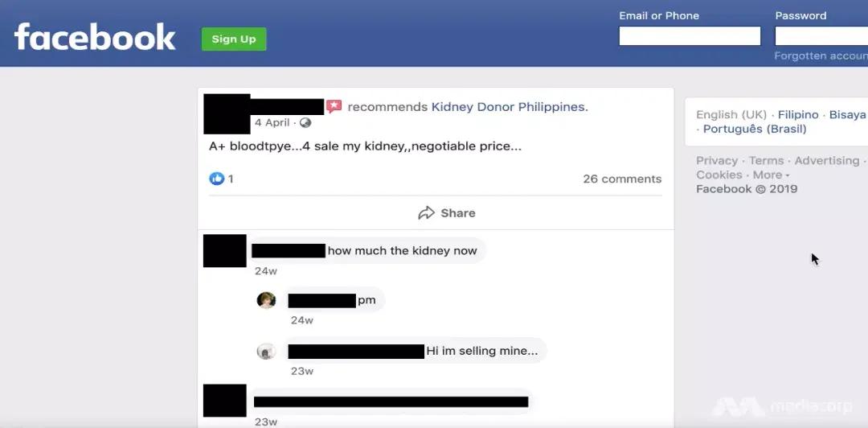Switch language to Filipino

(798, 115)
